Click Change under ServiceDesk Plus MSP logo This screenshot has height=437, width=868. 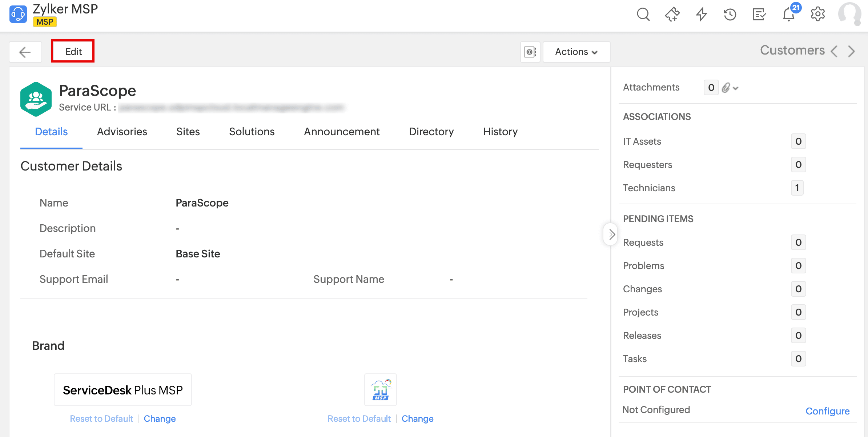click(160, 418)
